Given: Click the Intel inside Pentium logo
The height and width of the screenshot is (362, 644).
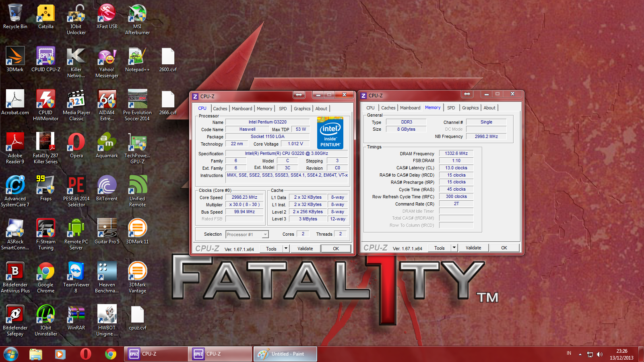Looking at the screenshot, I should (330, 133).
